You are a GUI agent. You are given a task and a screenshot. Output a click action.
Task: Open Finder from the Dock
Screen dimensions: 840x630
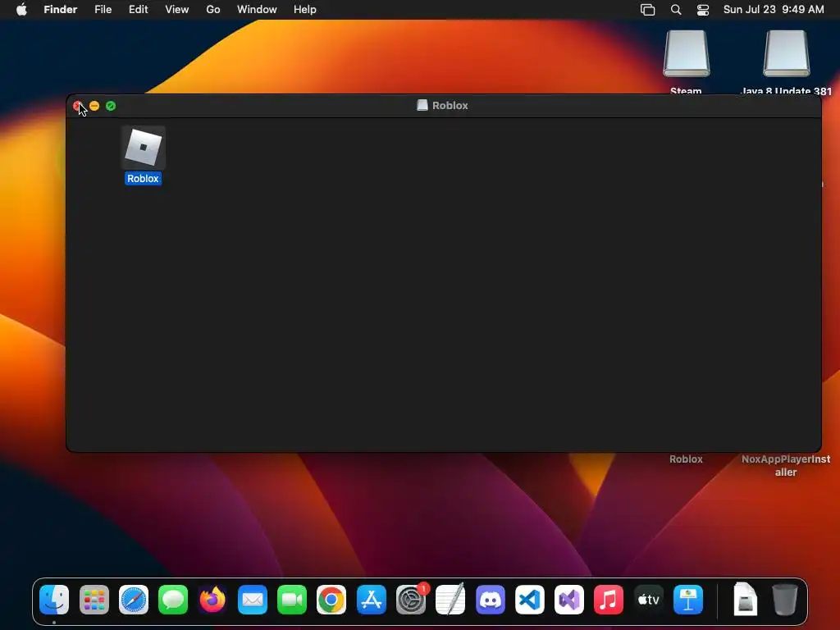click(54, 600)
